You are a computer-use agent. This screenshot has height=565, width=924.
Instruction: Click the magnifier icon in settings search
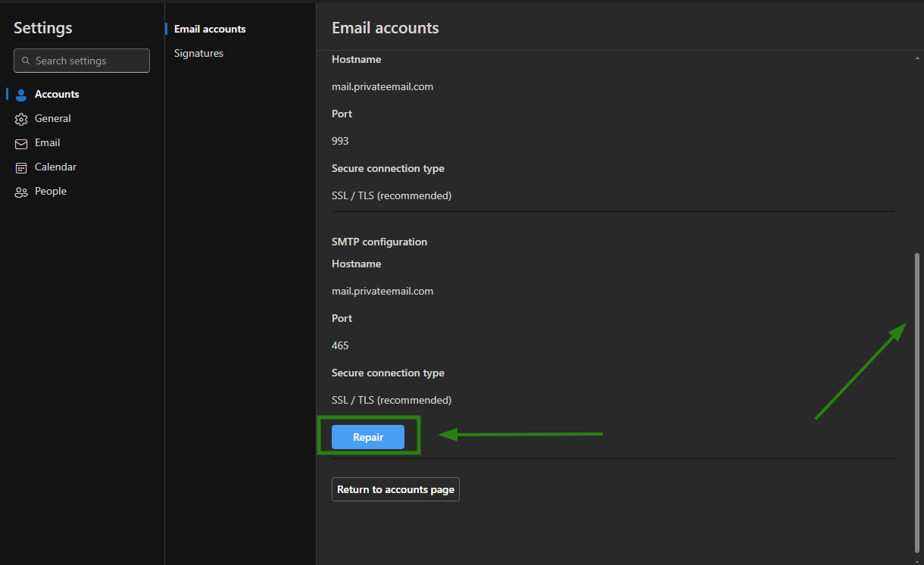(x=26, y=61)
